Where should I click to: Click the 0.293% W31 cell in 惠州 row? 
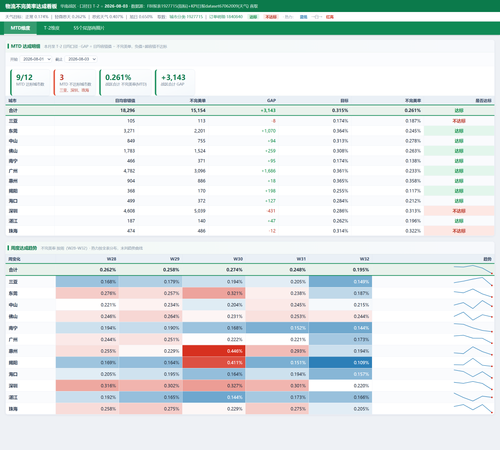pos(277,351)
